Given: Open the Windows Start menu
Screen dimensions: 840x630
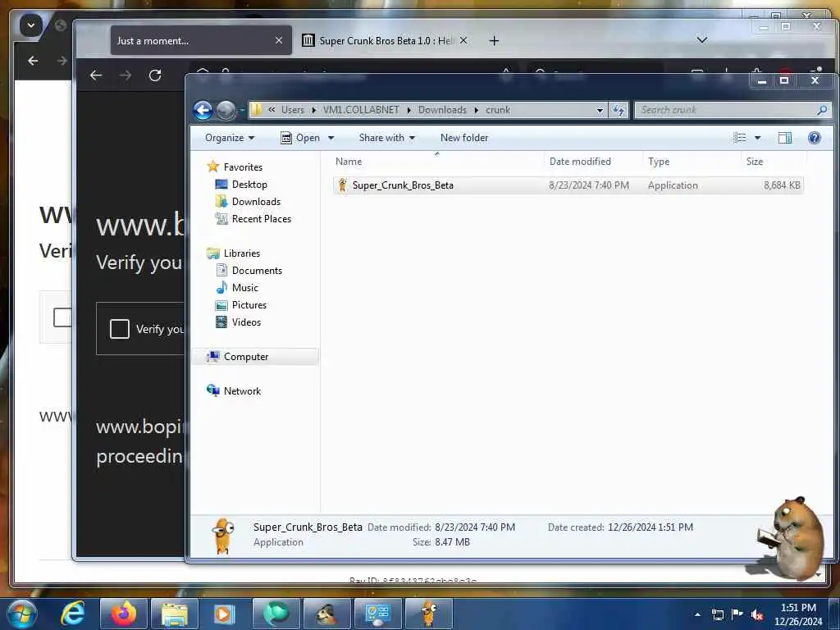Looking at the screenshot, I should click(x=21, y=614).
